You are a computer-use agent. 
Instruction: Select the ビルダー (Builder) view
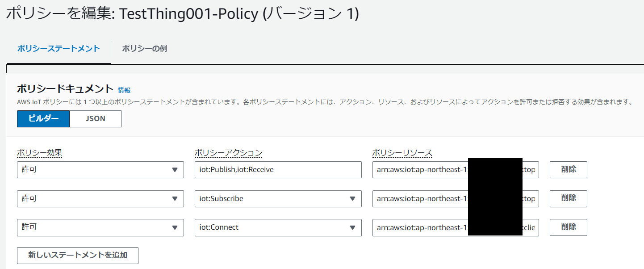pyautogui.click(x=43, y=118)
